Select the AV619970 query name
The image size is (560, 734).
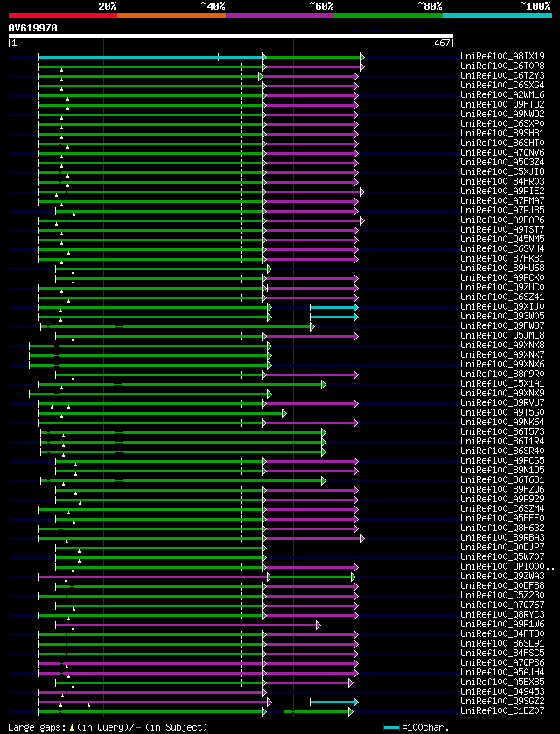point(32,28)
